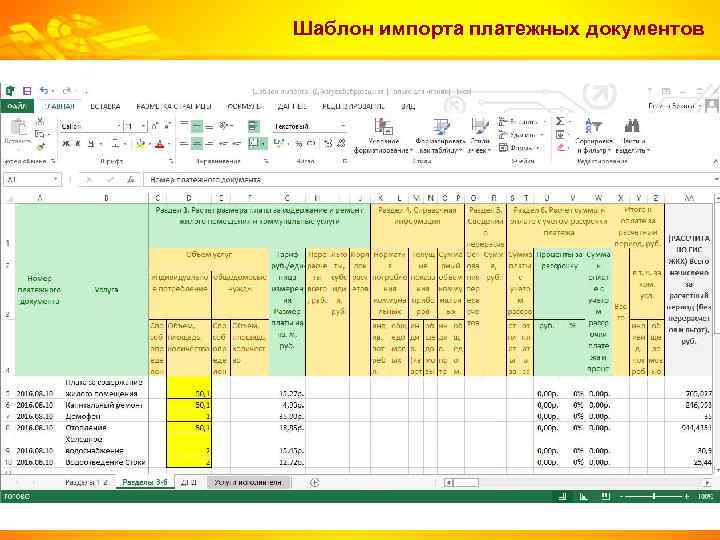Apply italic with the К button
Viewport: 720px width, 540px height.
(78, 144)
